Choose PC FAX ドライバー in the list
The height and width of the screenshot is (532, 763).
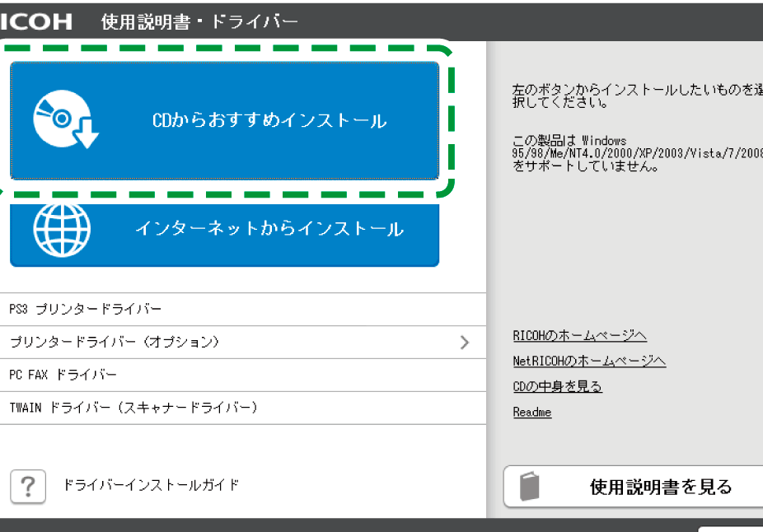(63, 375)
